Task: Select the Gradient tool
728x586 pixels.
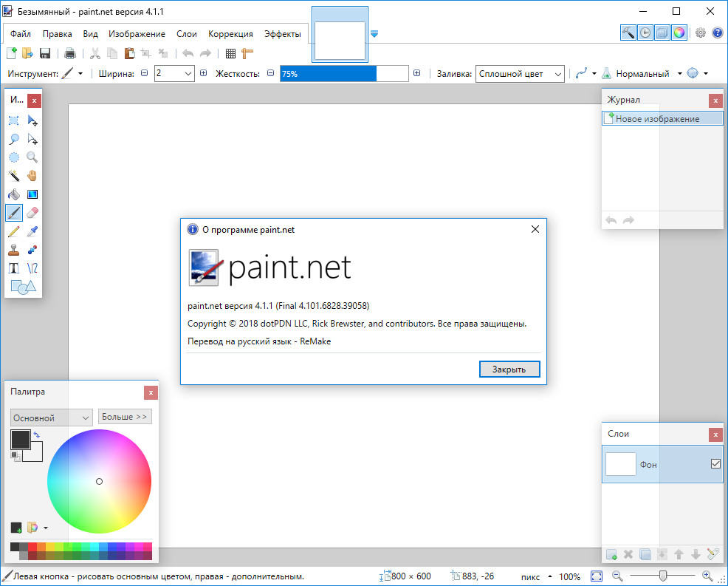Action: coord(32,194)
